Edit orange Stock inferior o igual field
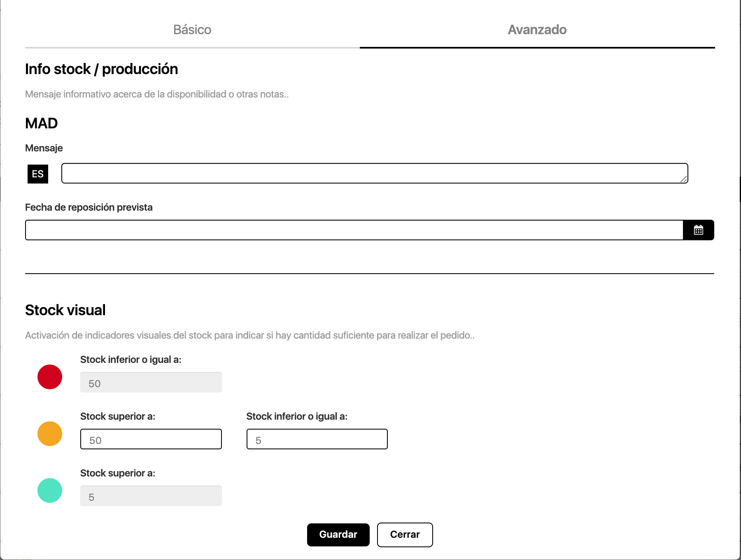 tap(317, 439)
